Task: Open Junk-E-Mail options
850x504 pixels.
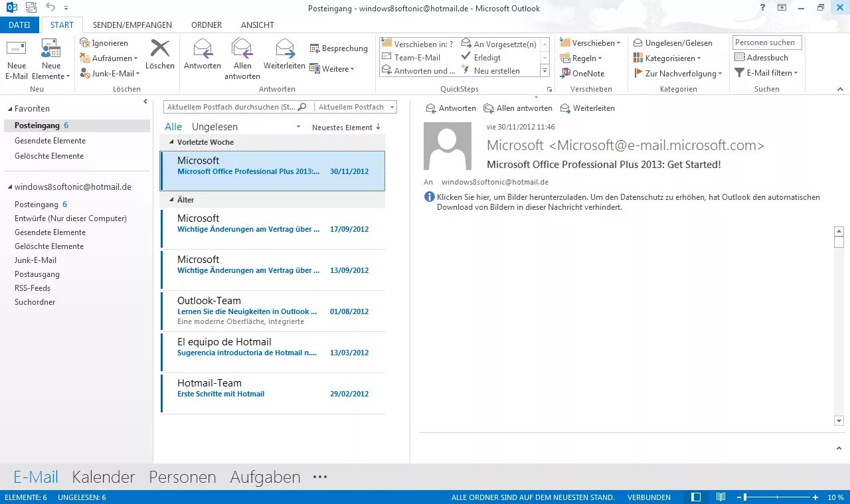Action: click(x=110, y=74)
